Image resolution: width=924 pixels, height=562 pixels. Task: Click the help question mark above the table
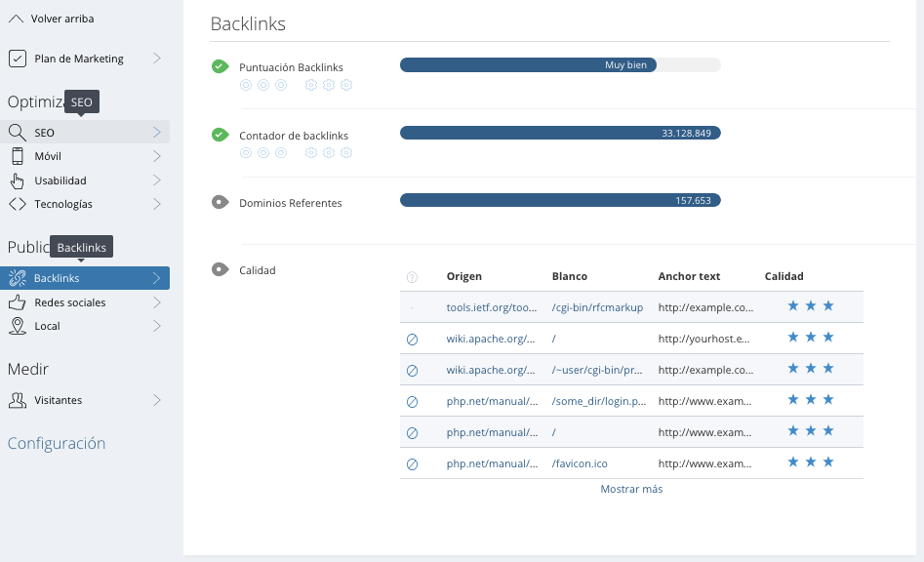pos(411,276)
